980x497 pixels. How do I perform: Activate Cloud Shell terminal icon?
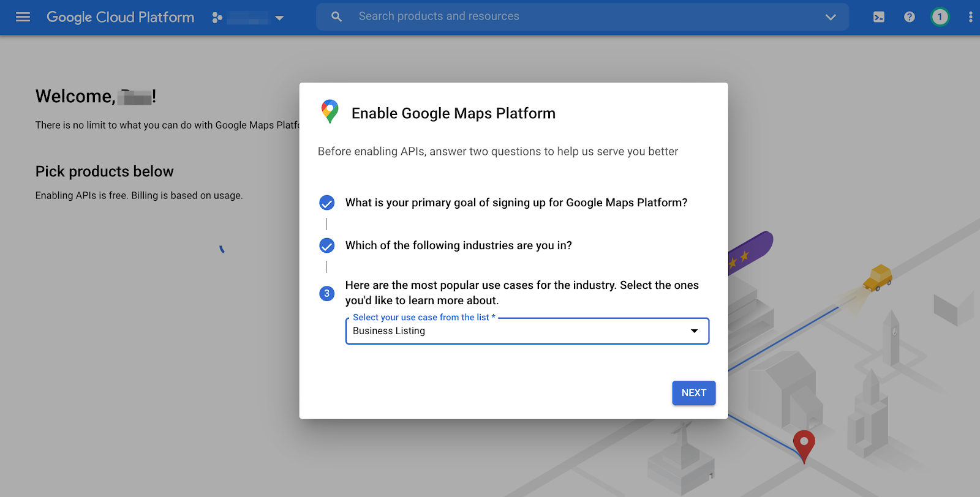click(x=879, y=17)
